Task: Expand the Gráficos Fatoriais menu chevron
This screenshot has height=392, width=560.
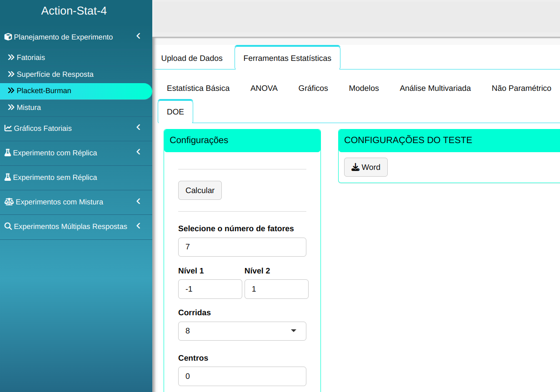Action: point(138,128)
